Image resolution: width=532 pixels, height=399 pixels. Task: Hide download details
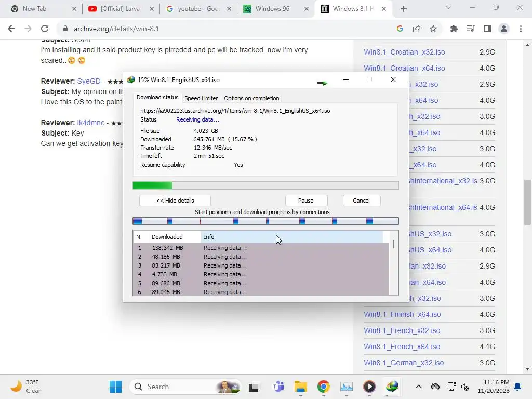pos(175,201)
